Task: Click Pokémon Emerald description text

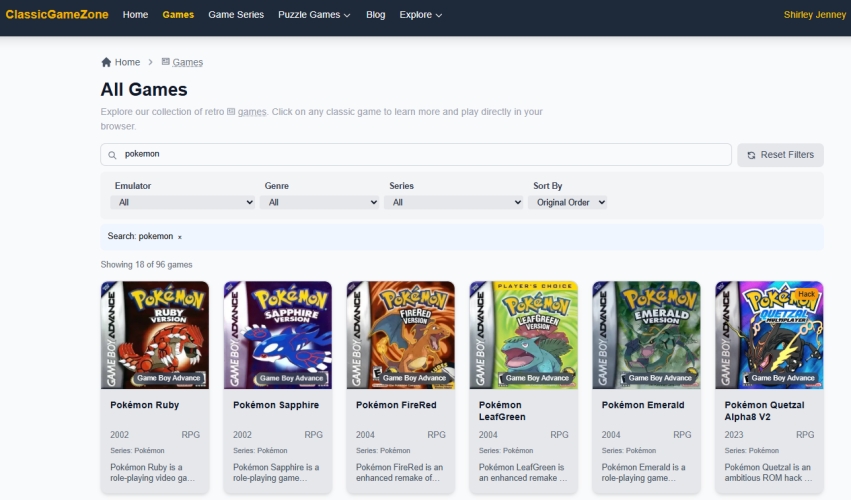Action: (x=644, y=472)
